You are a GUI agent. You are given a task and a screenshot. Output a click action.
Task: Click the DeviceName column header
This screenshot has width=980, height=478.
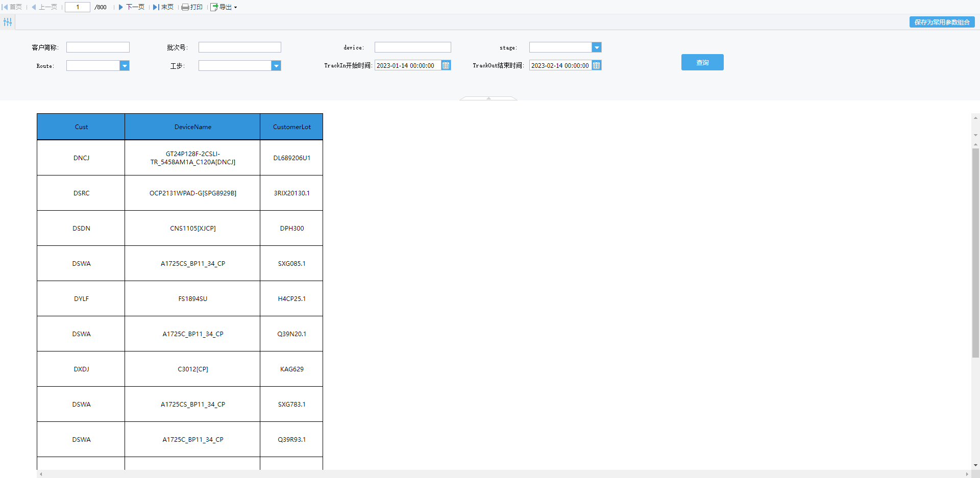pos(192,127)
